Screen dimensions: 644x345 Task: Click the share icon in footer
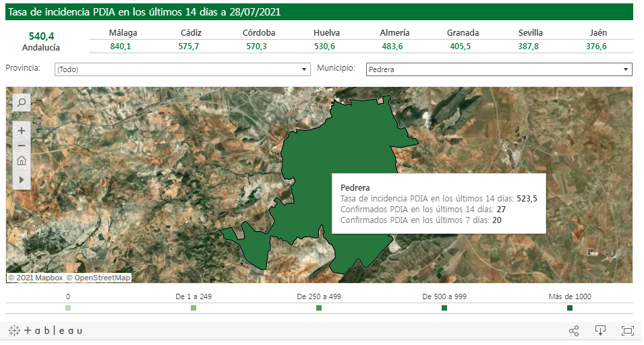tap(574, 331)
